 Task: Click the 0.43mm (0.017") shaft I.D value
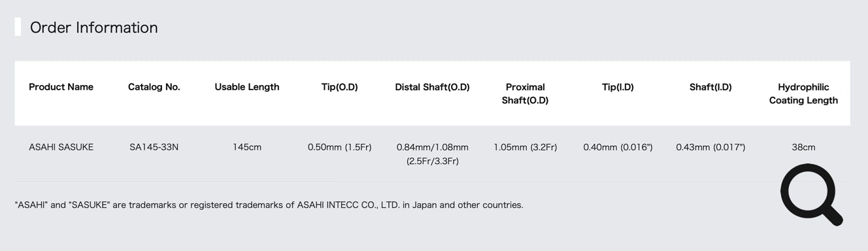(x=710, y=147)
